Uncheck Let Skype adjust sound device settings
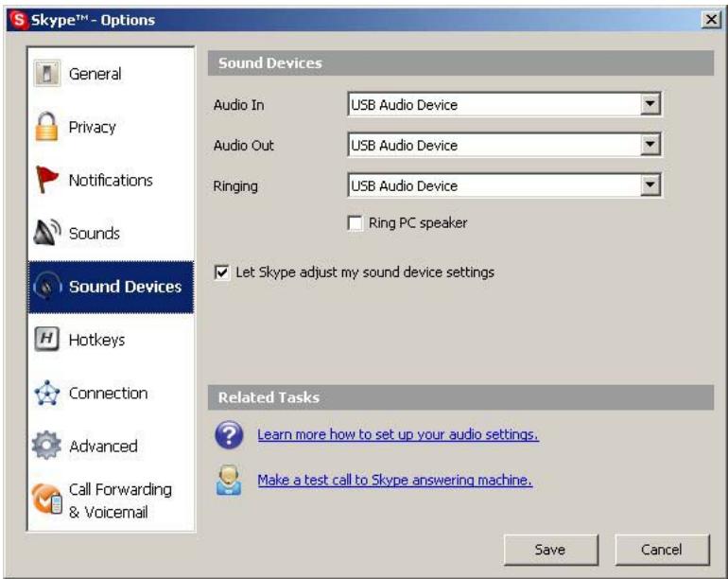728x579 pixels. click(221, 272)
